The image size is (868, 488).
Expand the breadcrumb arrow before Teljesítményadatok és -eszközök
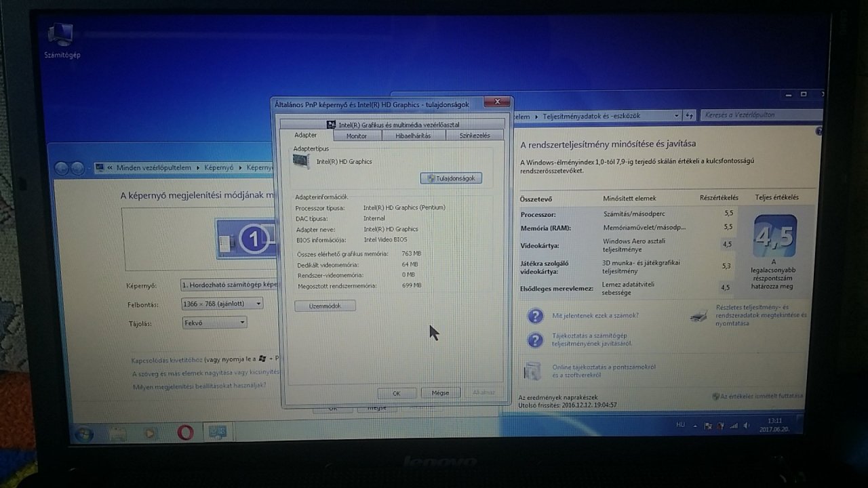pos(535,117)
